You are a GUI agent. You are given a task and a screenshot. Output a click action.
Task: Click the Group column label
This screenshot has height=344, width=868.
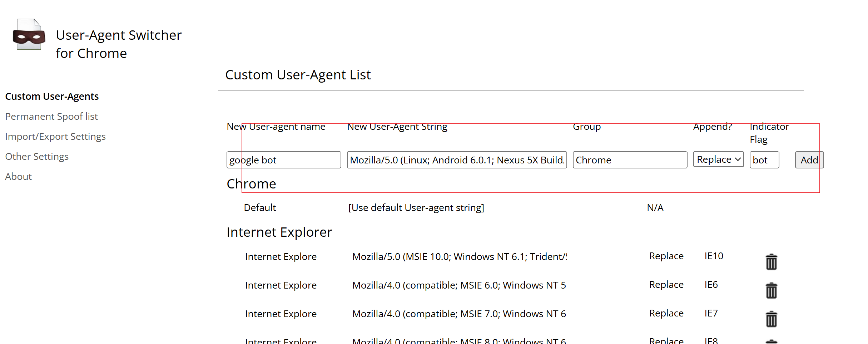pos(587,127)
